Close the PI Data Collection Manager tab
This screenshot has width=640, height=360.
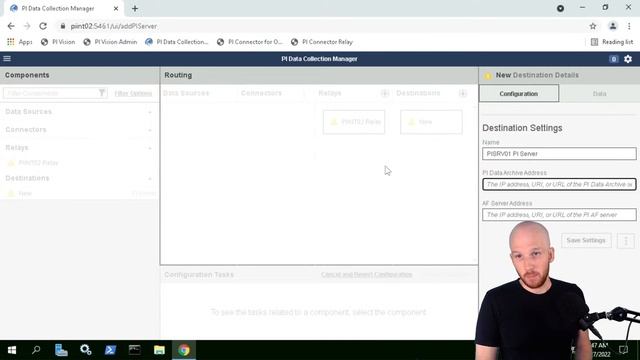[x=116, y=8]
